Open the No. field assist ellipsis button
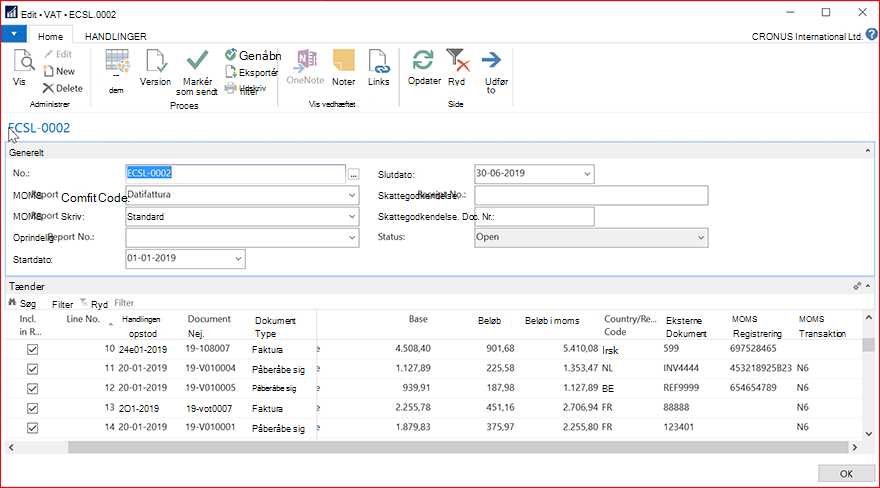The image size is (880, 488). tap(354, 174)
